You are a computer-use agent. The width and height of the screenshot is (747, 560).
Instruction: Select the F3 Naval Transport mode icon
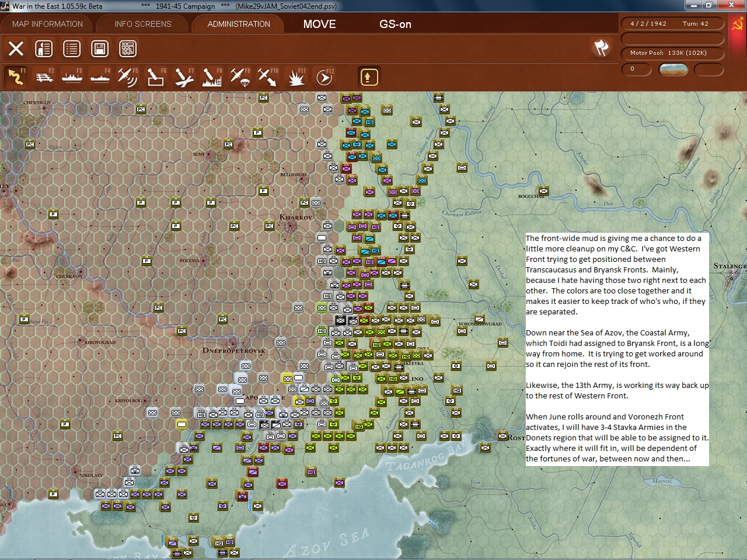72,76
